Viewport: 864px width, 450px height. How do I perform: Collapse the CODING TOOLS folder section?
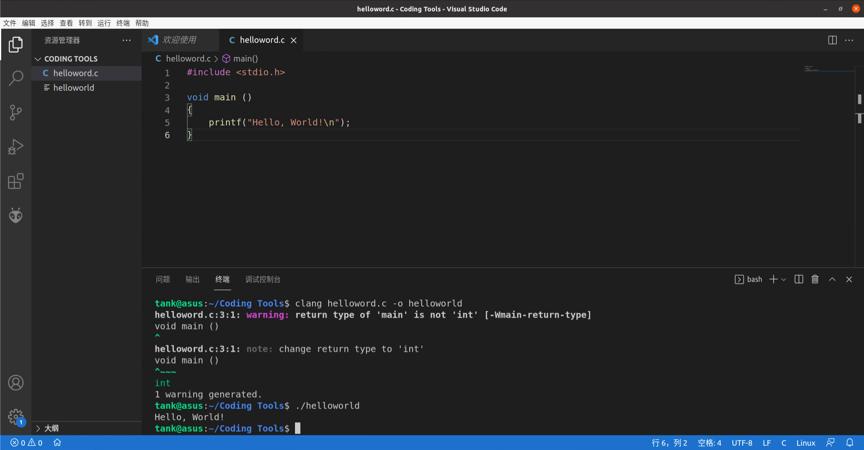coord(87,59)
